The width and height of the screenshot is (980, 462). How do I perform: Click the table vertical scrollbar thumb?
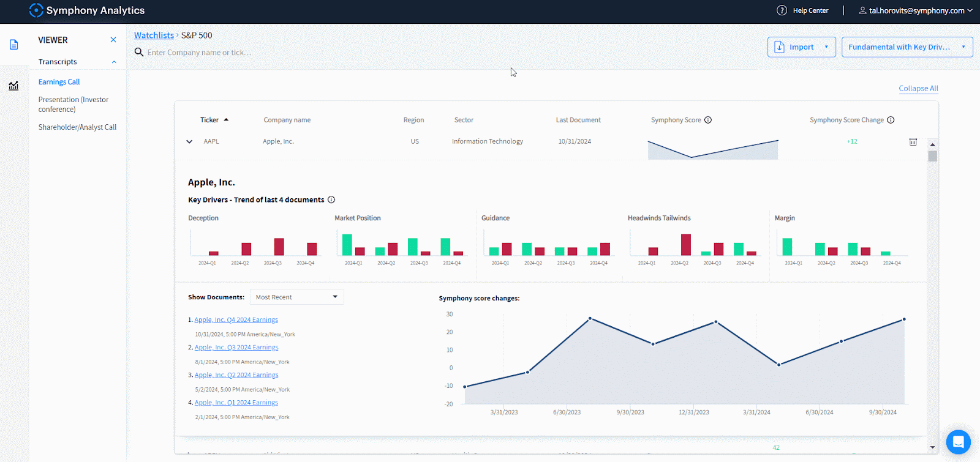click(932, 156)
